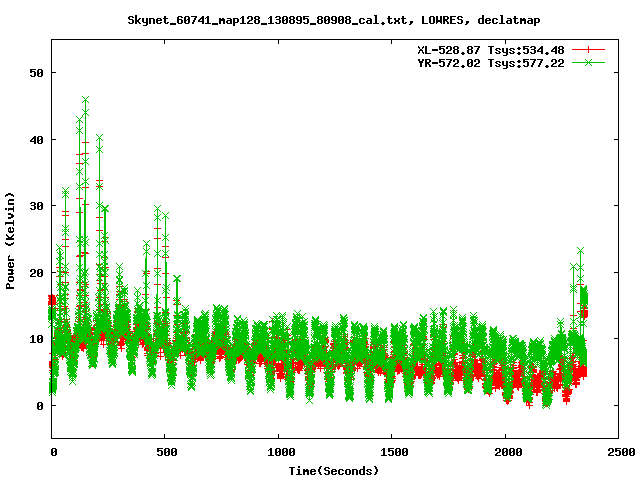Click y-axis tick label 10
The height and width of the screenshot is (480, 640).
click(x=36, y=339)
